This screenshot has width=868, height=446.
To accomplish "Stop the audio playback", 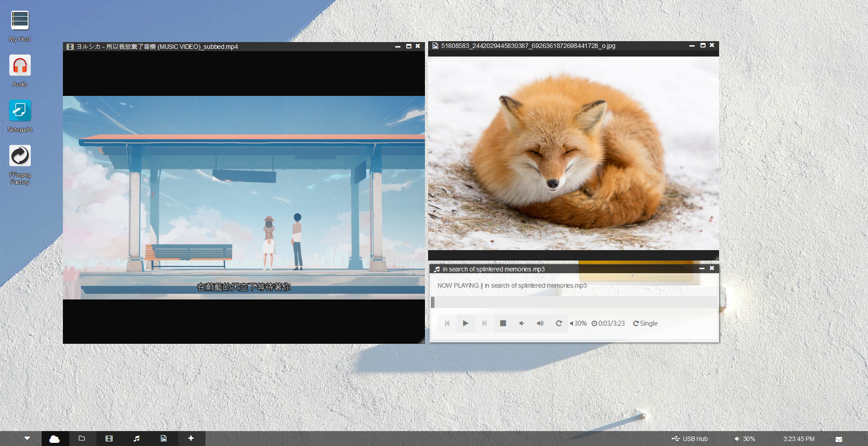I will click(x=503, y=323).
